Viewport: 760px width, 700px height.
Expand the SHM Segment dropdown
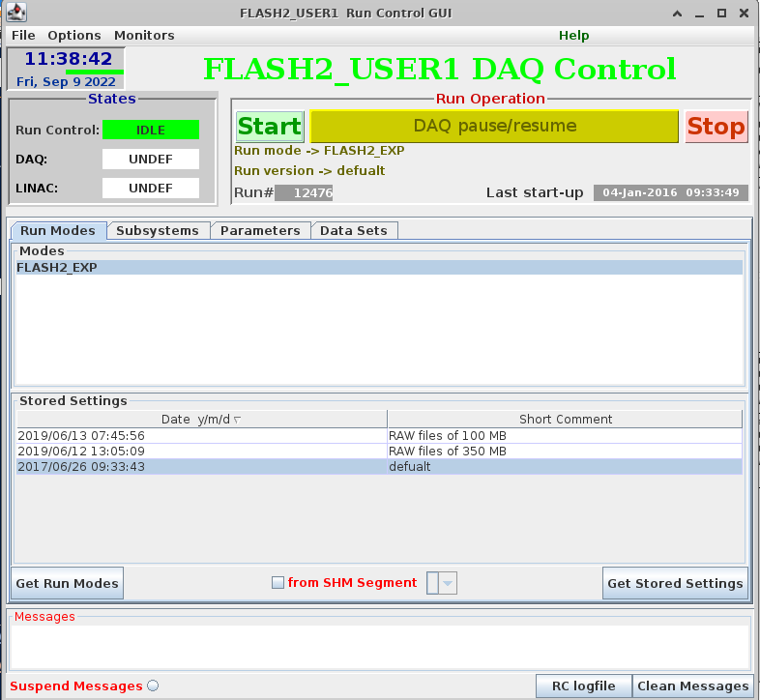coord(448,583)
